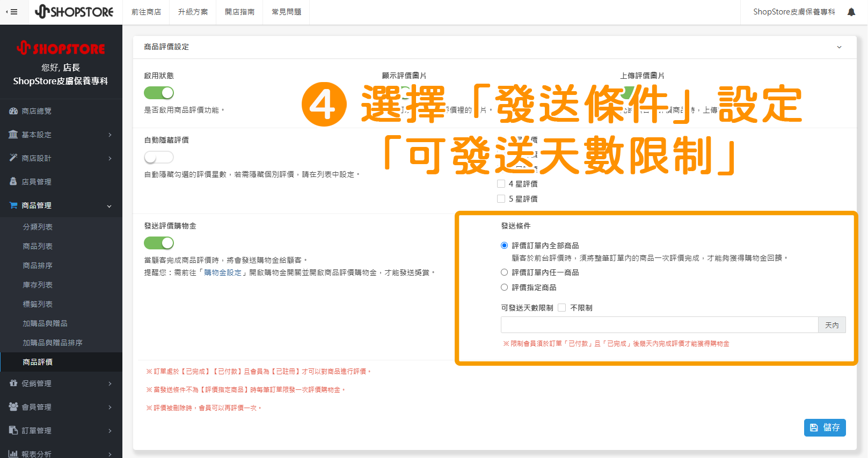The width and height of the screenshot is (868, 458).
Task: Click the ShopStore logo in top bar
Action: (x=74, y=12)
